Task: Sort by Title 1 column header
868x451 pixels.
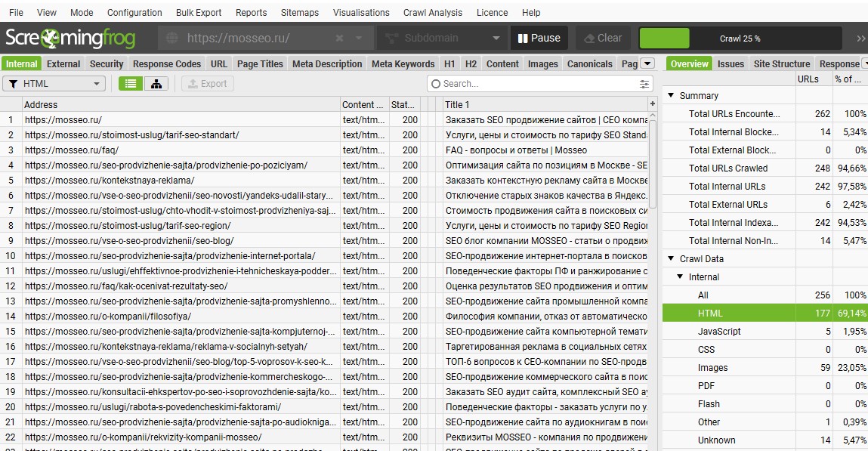Action: pos(545,104)
